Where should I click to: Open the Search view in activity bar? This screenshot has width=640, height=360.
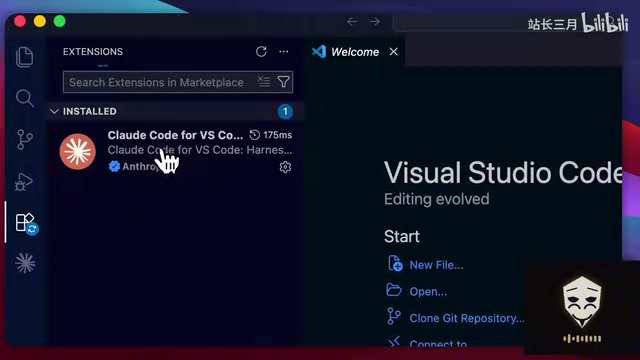pyautogui.click(x=25, y=98)
